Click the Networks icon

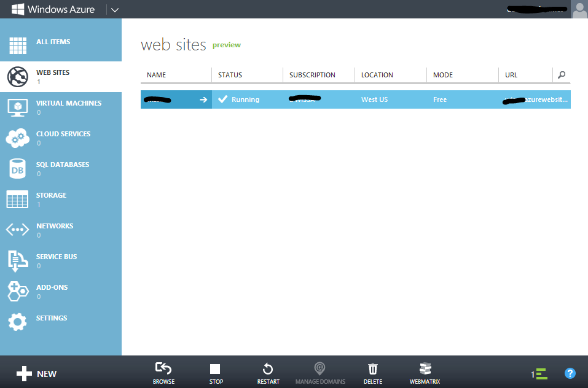pos(17,229)
